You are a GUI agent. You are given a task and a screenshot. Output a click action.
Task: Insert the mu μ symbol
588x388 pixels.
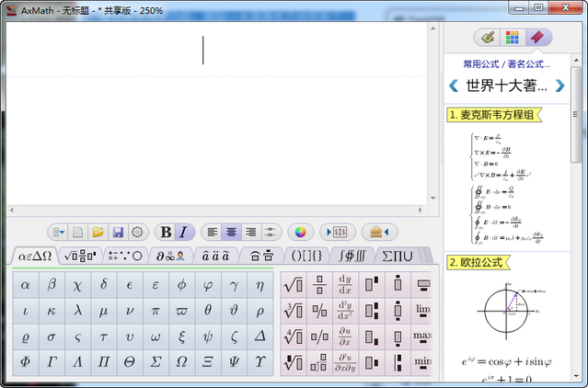tap(104, 311)
